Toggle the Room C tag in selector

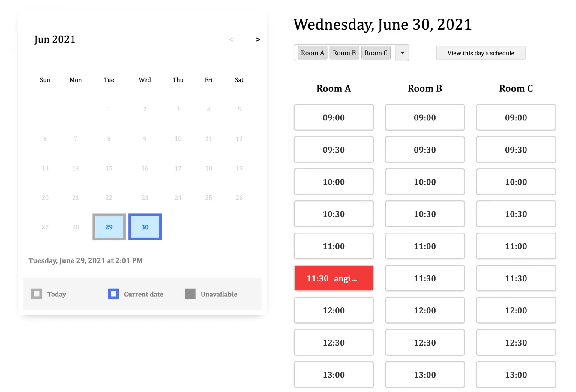[376, 53]
